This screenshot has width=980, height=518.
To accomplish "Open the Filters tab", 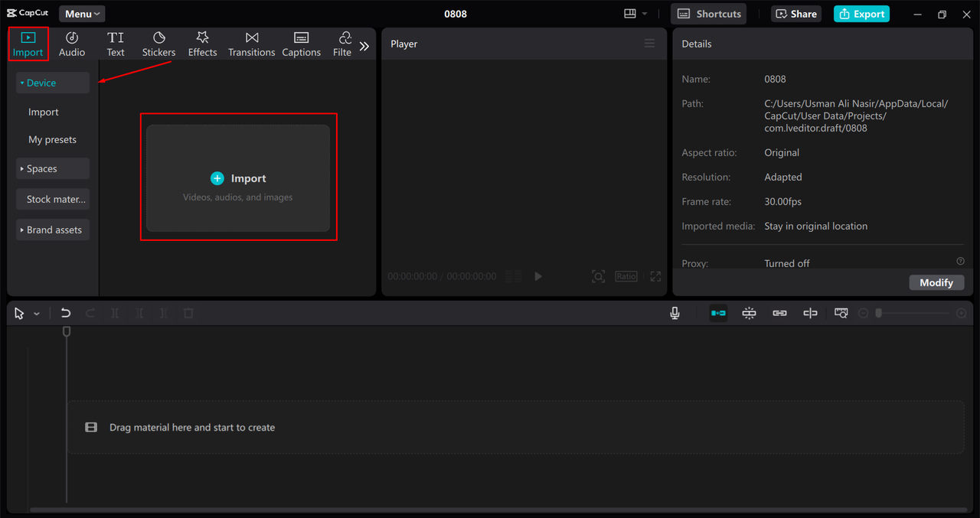I will (x=343, y=44).
